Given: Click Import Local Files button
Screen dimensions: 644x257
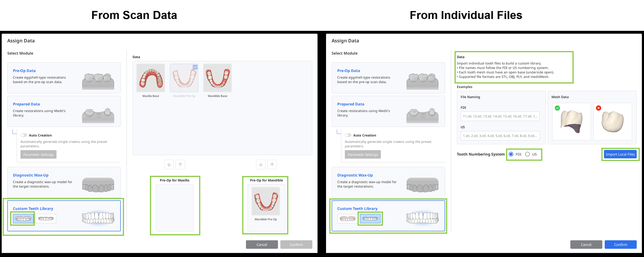Looking at the screenshot, I should 620,154.
